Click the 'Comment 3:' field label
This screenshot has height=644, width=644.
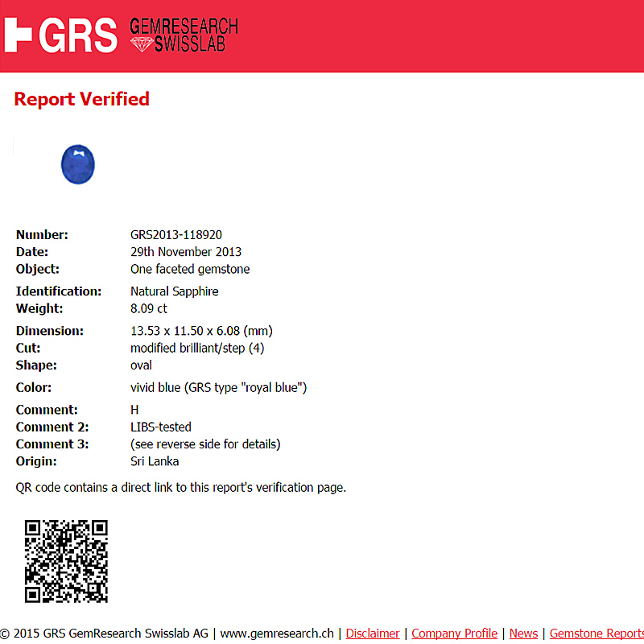[52, 444]
